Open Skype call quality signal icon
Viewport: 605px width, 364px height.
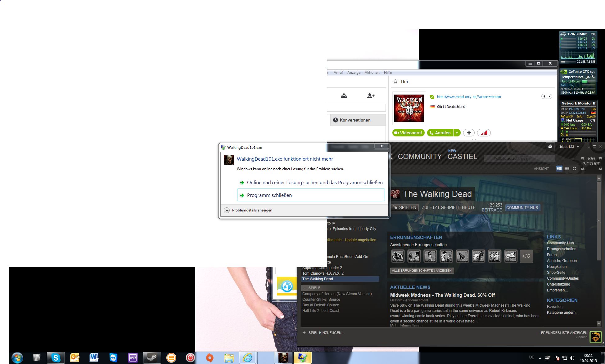(484, 133)
